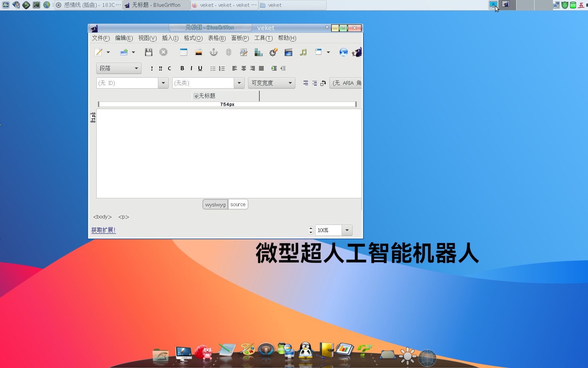
Task: Select the <body> breadcrumb element
Action: pos(102,217)
